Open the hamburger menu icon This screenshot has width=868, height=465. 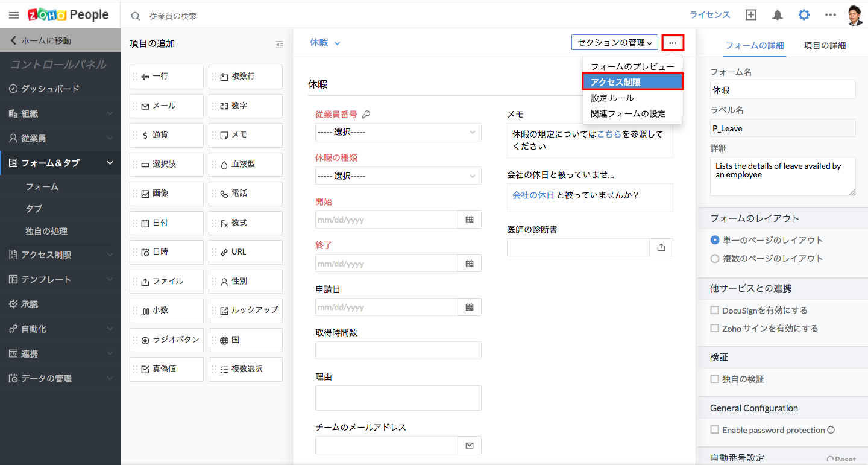[x=14, y=15]
